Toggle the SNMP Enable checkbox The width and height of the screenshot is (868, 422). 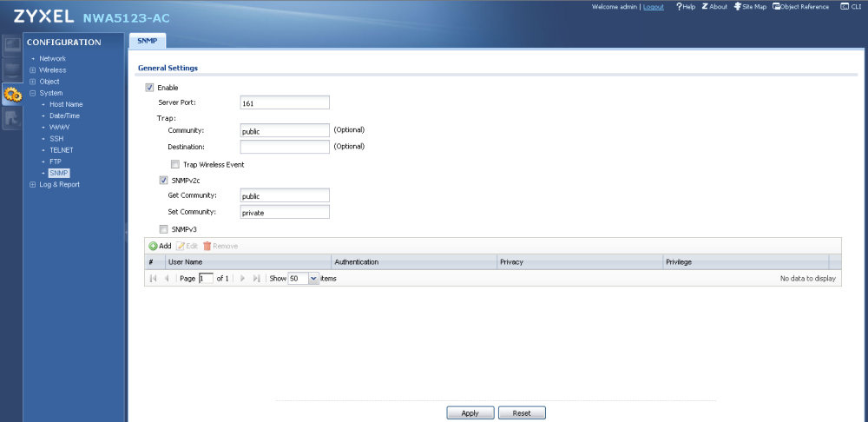click(x=149, y=88)
